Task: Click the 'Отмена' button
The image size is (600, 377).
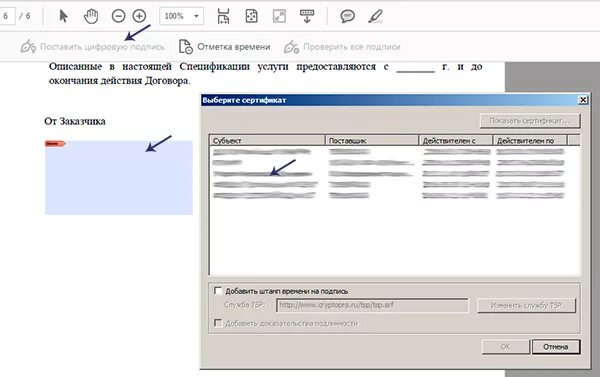Action: [556, 347]
